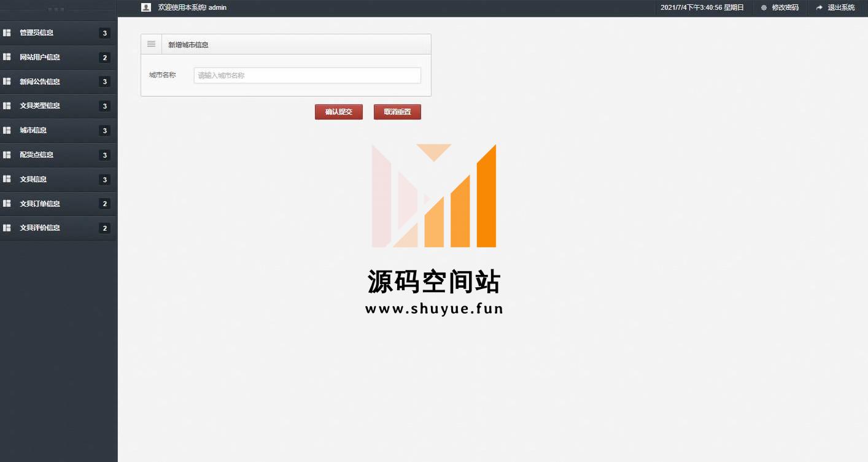Click the icon beside 城市信息 in sidebar
The image size is (868, 462).
click(x=7, y=130)
